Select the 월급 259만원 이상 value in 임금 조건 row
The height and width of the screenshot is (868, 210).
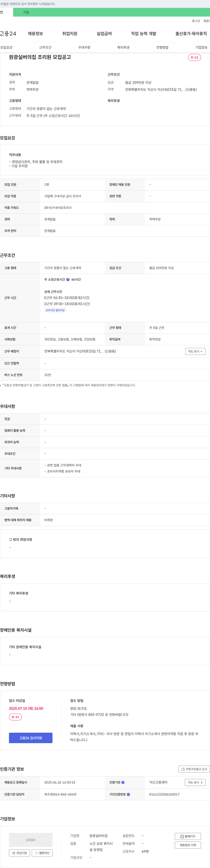coord(161,268)
